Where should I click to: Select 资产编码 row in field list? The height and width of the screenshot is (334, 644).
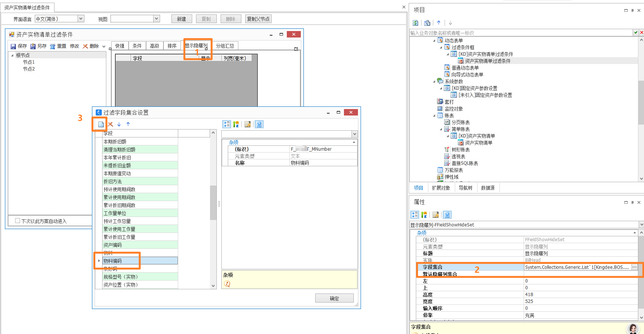click(x=140, y=245)
